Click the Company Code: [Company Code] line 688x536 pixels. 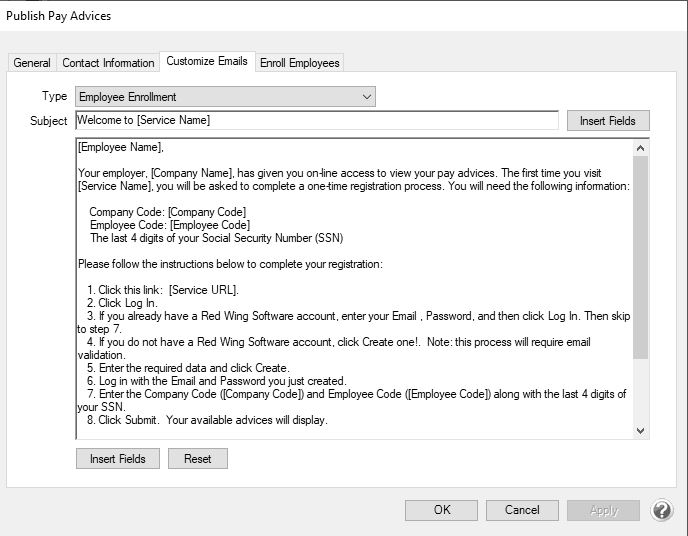click(168, 212)
